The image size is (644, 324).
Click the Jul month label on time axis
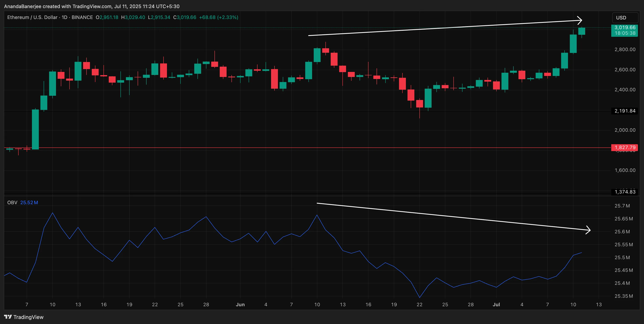point(496,305)
